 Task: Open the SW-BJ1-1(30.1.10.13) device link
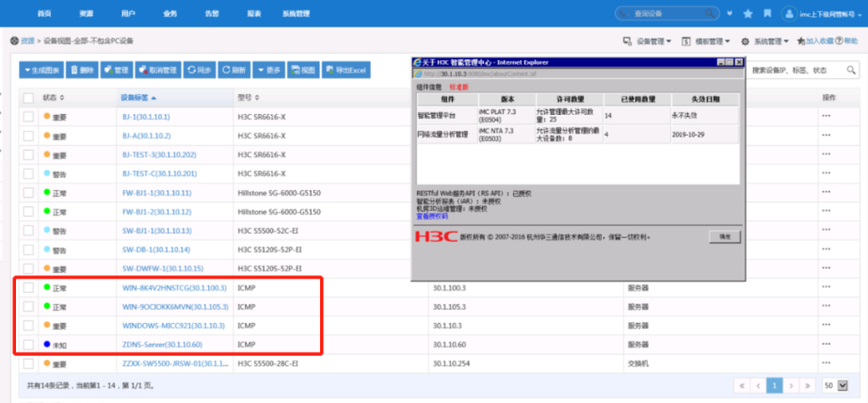pos(156,231)
